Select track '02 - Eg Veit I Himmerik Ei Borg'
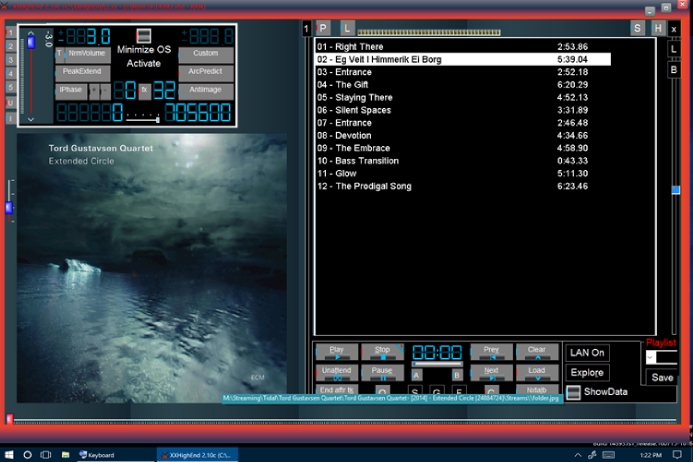The image size is (693, 462). click(463, 59)
